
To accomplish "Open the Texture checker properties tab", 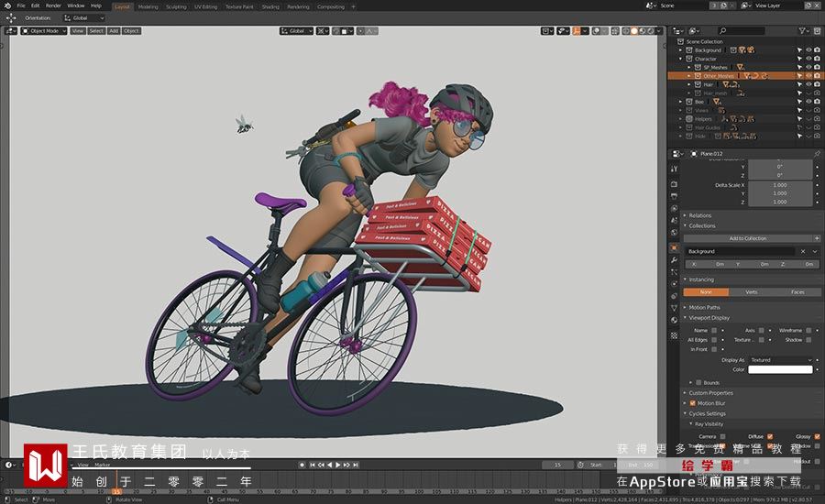I will [674, 335].
